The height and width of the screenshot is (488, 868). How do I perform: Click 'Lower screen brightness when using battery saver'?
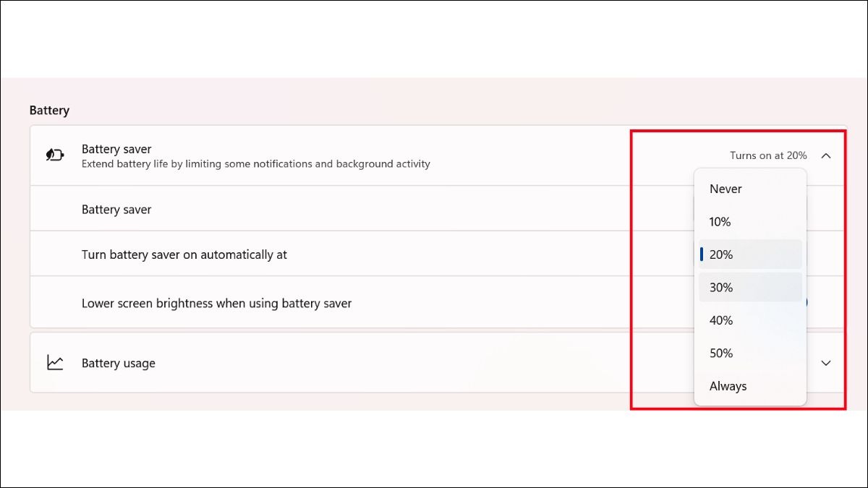click(216, 304)
